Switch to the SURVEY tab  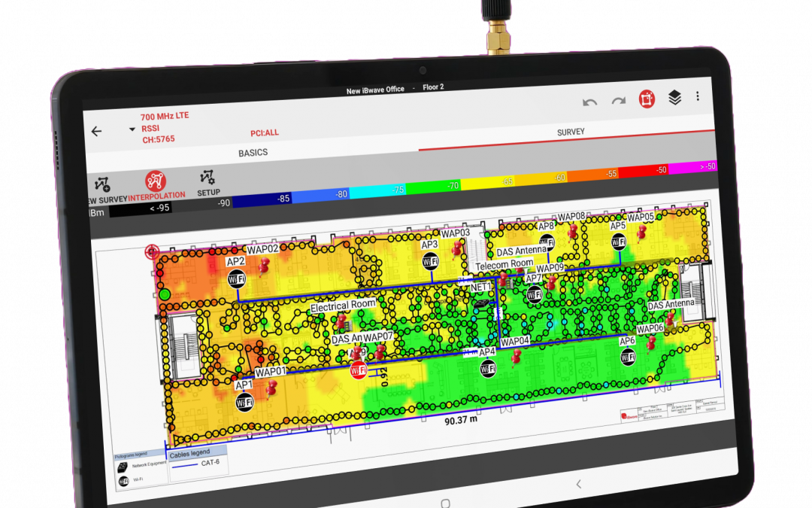[x=571, y=132]
